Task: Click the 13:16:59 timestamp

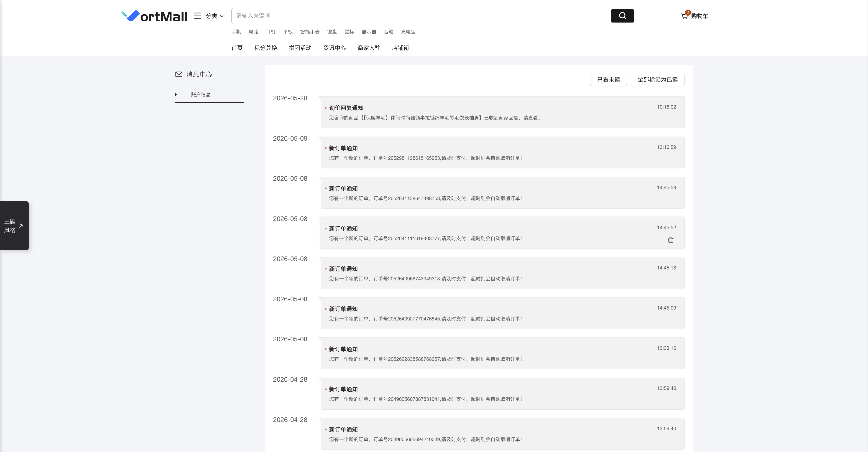Action: pyautogui.click(x=666, y=147)
